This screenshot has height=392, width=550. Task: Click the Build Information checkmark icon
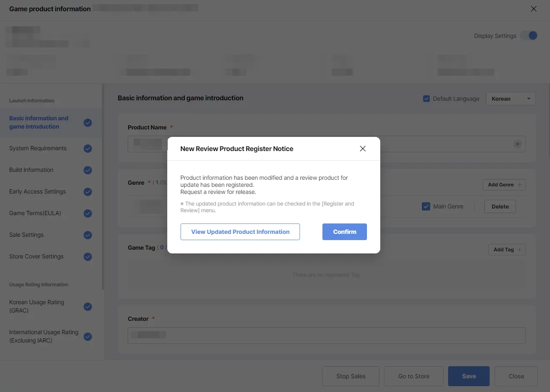[x=88, y=170]
